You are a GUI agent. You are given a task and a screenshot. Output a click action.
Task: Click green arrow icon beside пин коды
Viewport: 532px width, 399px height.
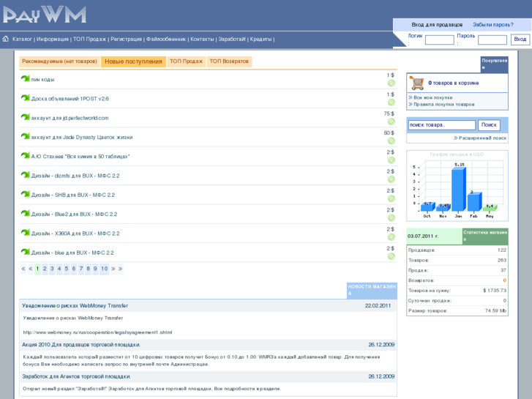coord(25,78)
